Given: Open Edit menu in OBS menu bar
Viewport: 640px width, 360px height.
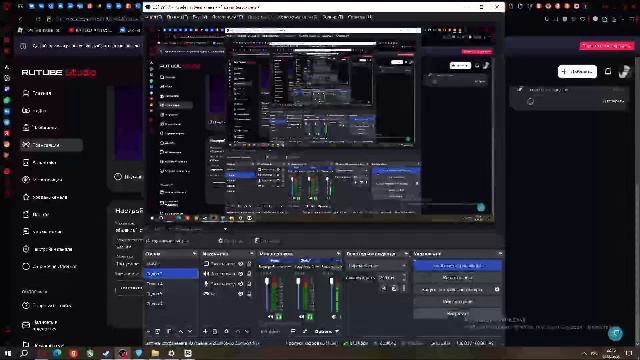Looking at the screenshot, I should [x=177, y=17].
